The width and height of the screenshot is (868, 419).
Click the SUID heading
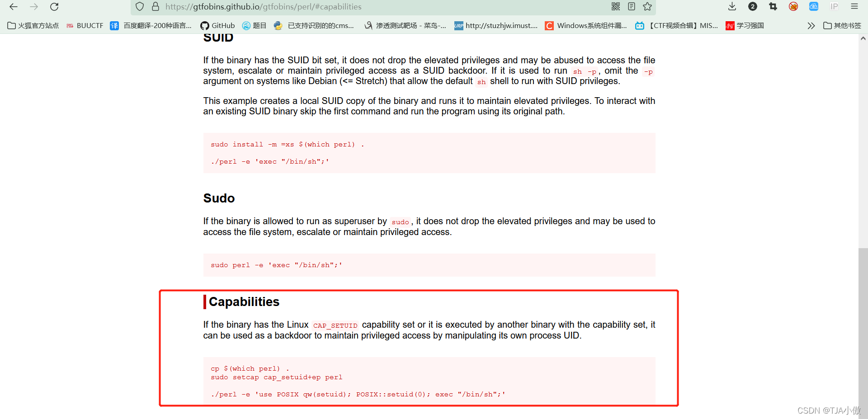(x=218, y=38)
